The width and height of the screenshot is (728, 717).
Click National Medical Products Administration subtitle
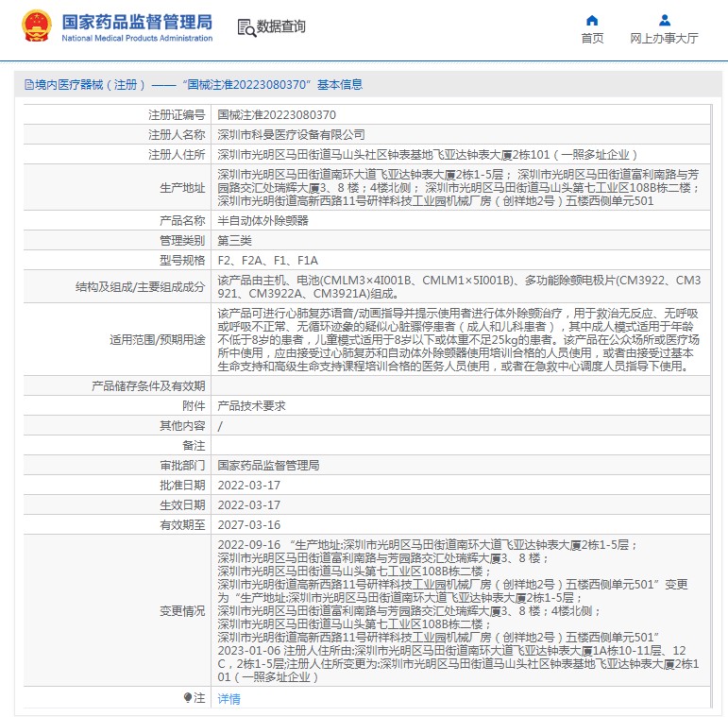point(137,38)
